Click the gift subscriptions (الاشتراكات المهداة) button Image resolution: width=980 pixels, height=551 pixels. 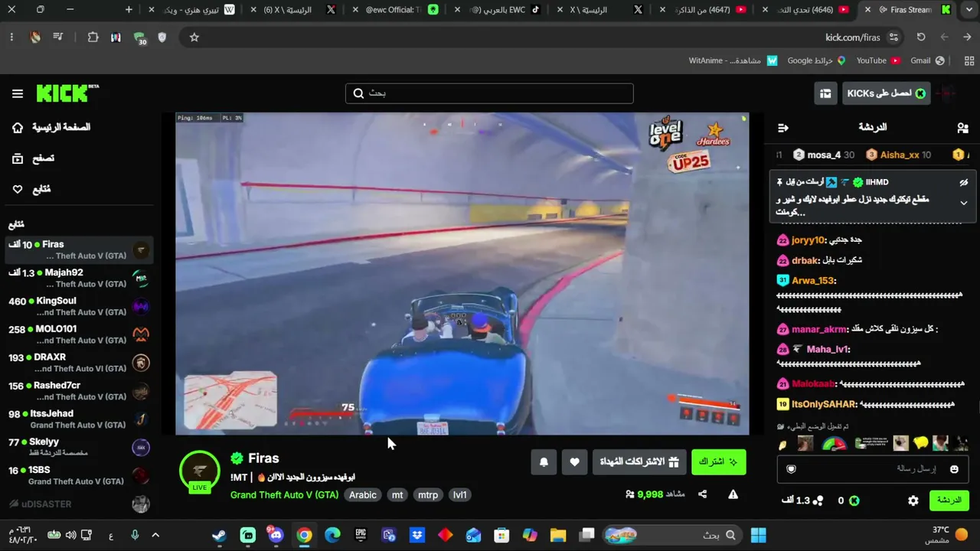[x=639, y=461]
